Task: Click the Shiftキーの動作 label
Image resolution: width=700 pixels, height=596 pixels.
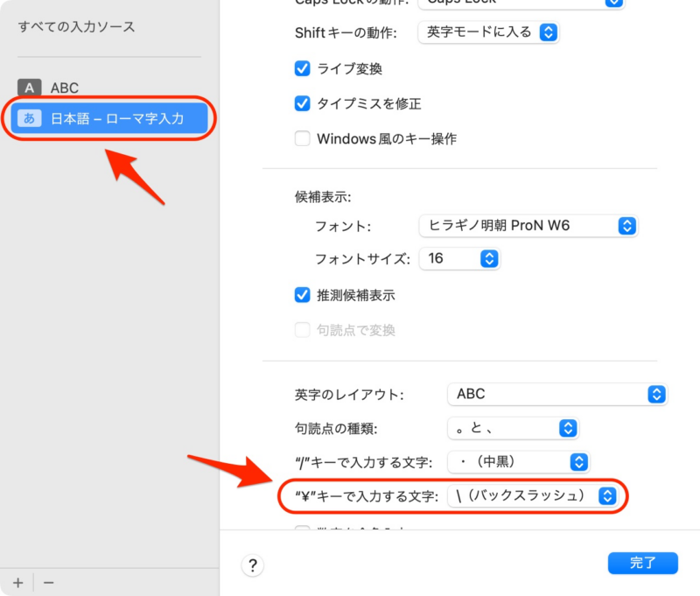Action: coord(346,32)
